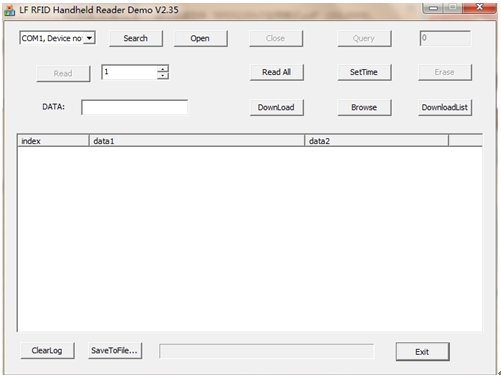
Task: Open the COM port dropdown list
Action: tap(89, 38)
